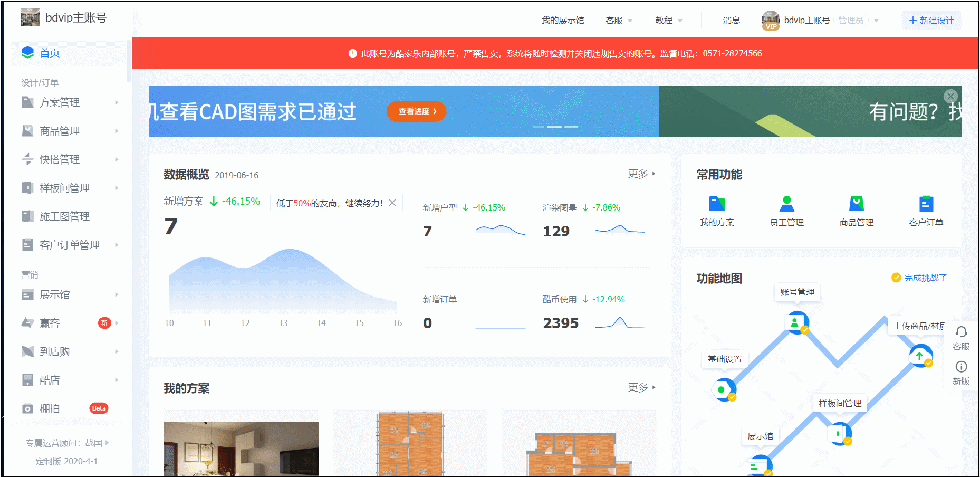This screenshot has height=477, width=980.
Task: Click the 客服 headset floating icon
Action: pos(961,332)
